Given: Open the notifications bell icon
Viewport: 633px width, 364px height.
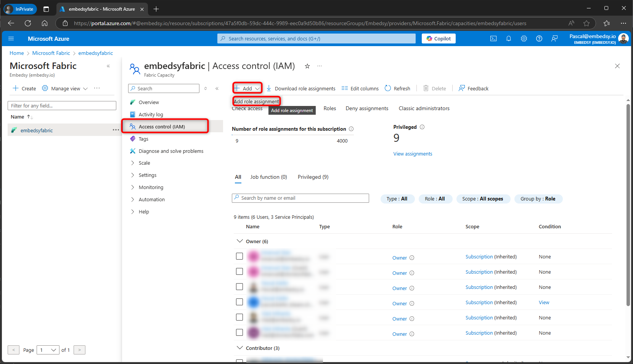Looking at the screenshot, I should pyautogui.click(x=509, y=38).
